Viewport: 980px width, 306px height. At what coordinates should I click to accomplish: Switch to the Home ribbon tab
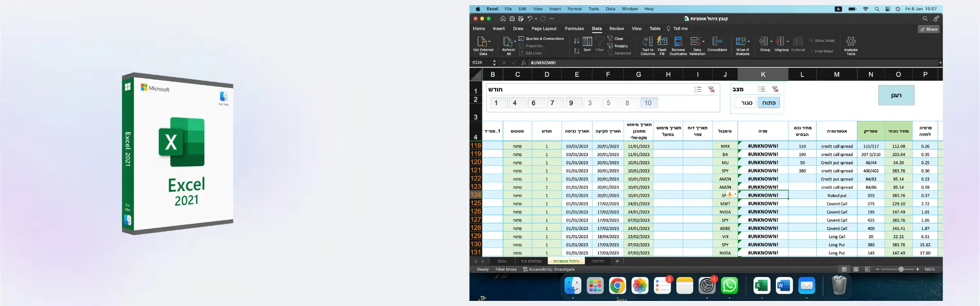479,29
